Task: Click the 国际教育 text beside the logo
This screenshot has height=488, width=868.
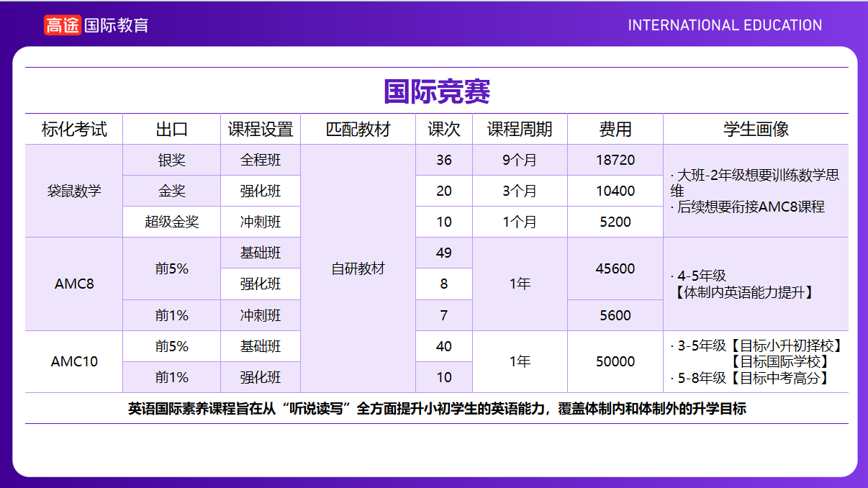Action: pyautogui.click(x=117, y=25)
